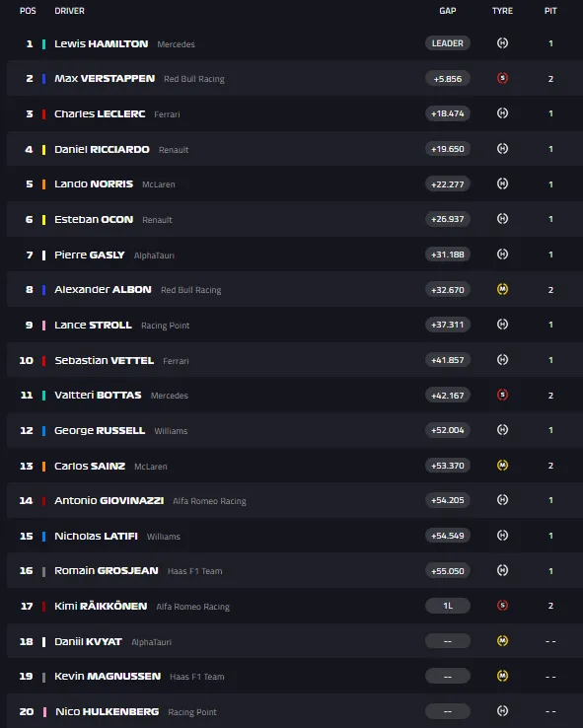Click the LEADER gap badge

tap(448, 43)
